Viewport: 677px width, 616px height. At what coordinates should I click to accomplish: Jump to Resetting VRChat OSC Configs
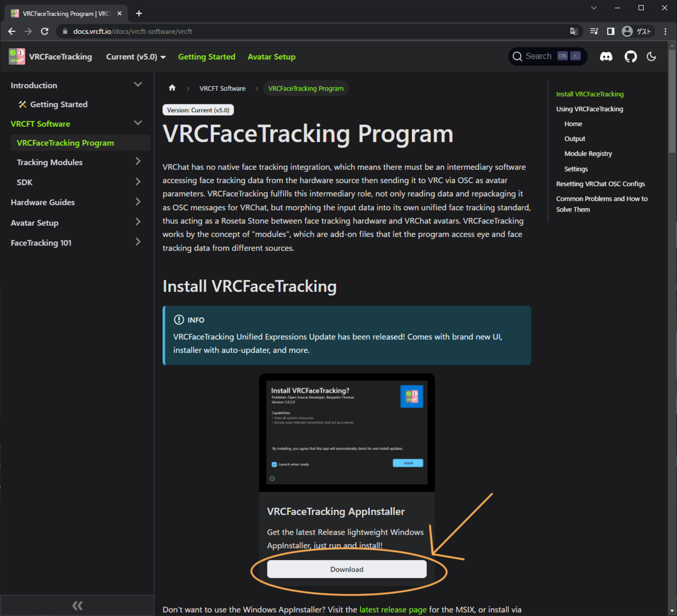[x=600, y=184]
